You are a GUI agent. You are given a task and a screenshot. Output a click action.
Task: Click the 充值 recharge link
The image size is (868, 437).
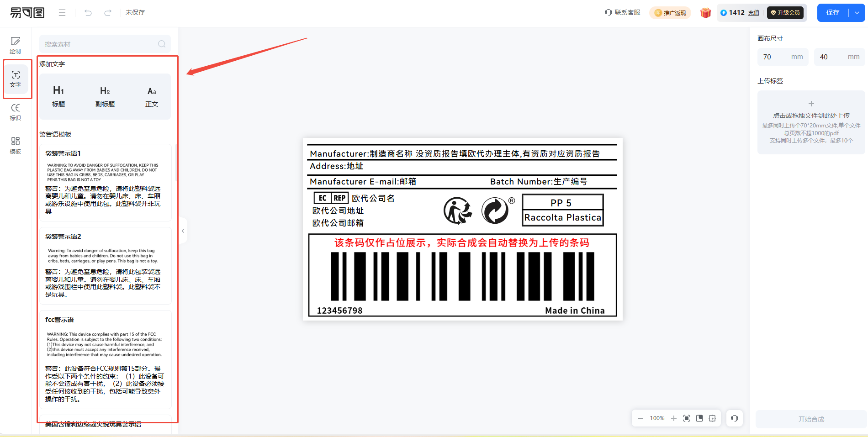(754, 13)
